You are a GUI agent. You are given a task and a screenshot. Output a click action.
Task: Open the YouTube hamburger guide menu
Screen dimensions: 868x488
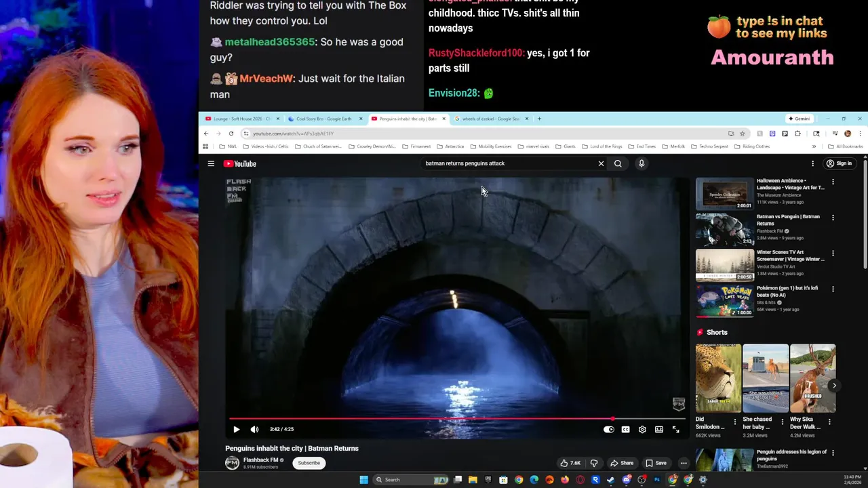tap(211, 163)
